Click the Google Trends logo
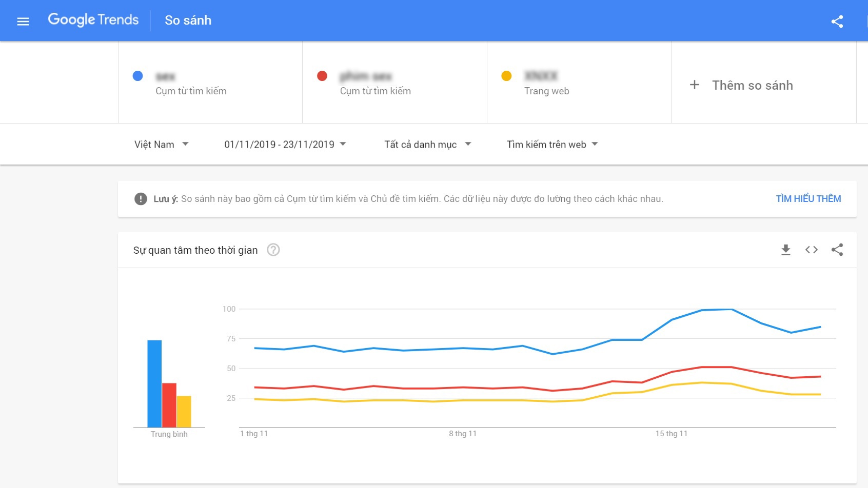 point(93,20)
